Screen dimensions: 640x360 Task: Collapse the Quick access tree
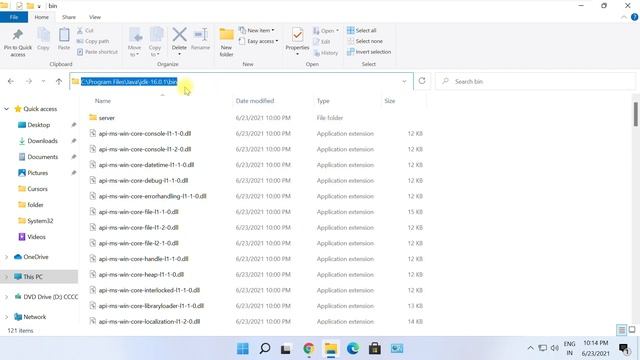7,109
